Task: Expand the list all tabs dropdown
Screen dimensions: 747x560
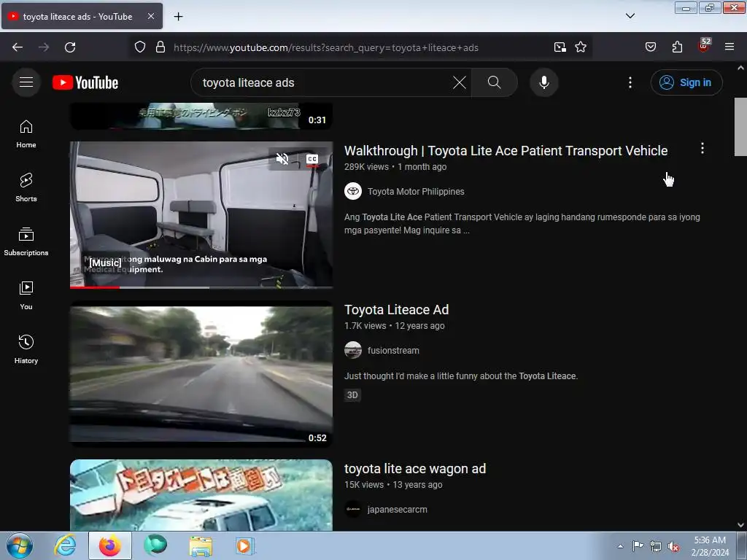Action: (630, 16)
